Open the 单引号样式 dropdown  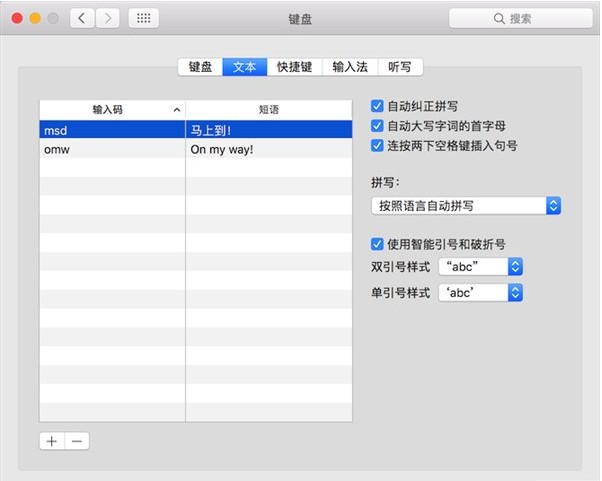pyautogui.click(x=481, y=293)
